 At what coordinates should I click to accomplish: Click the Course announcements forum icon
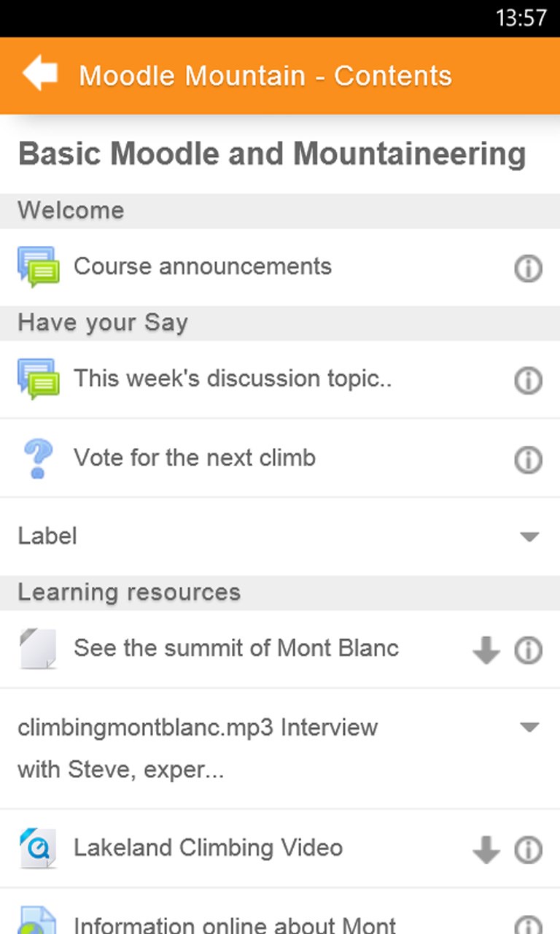click(x=38, y=267)
